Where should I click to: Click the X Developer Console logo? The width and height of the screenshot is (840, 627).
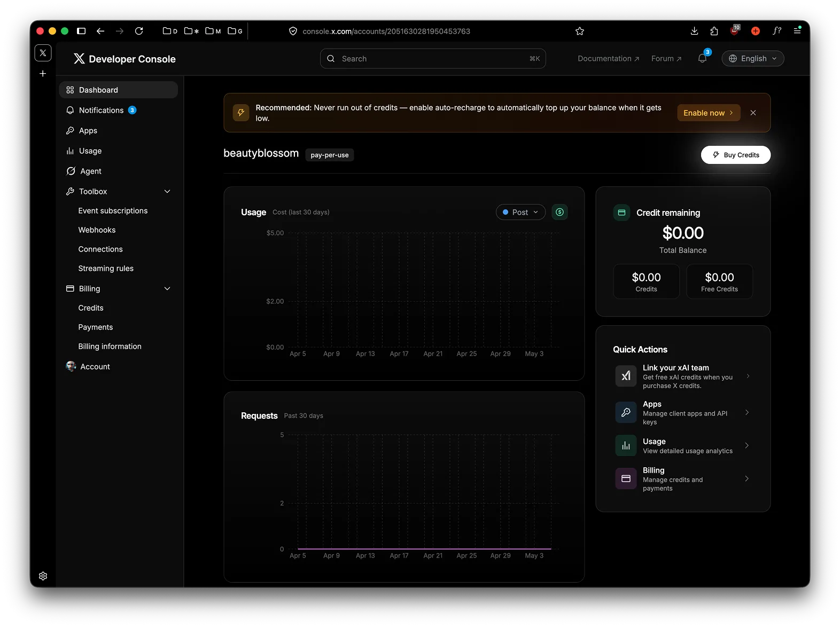click(125, 59)
